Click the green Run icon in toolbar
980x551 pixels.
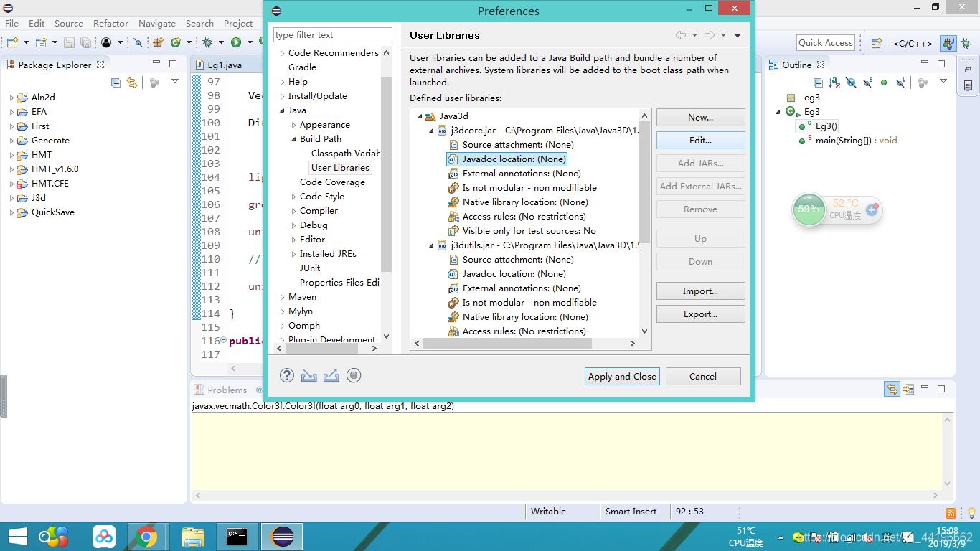[x=235, y=42]
